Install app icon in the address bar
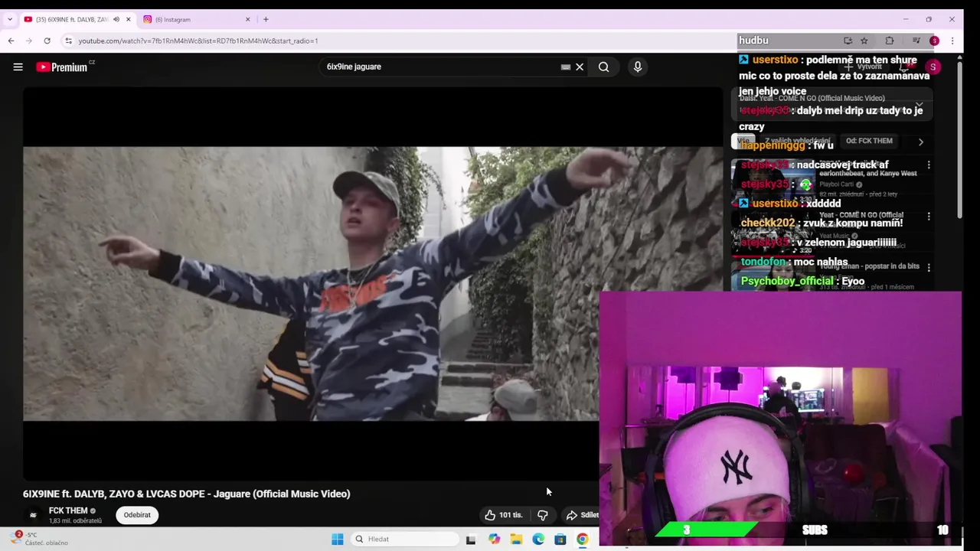The image size is (980, 551). click(x=848, y=41)
